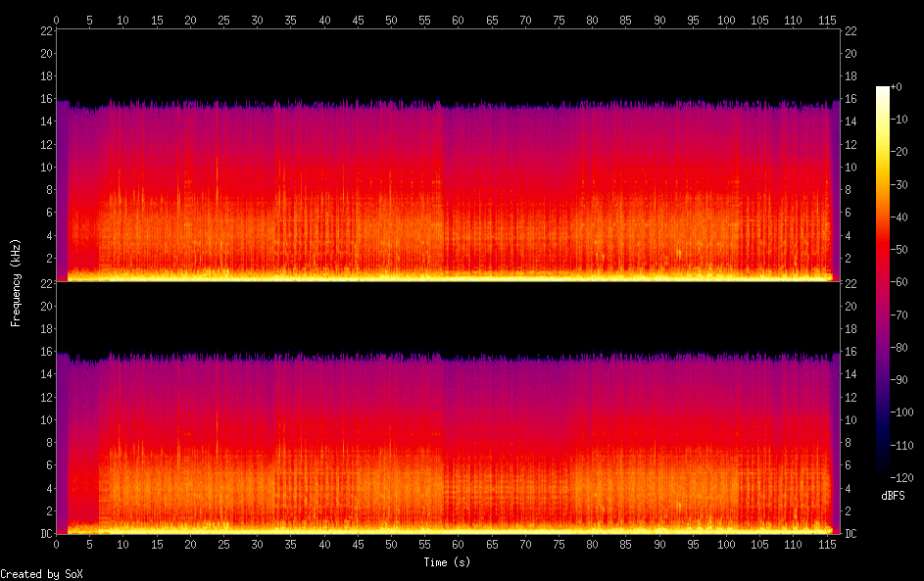The width and height of the screenshot is (924, 581).
Task: Click the '0' tick label on the bottom time axis
Action: coord(56,545)
